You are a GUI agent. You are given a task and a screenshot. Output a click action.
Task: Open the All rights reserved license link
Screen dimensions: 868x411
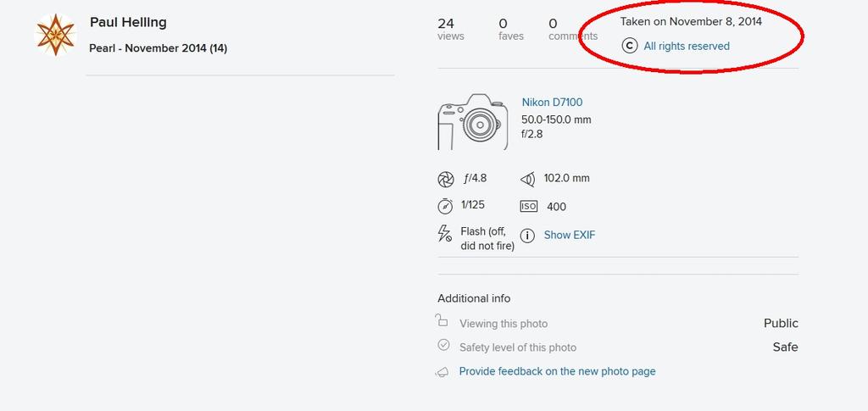[x=687, y=47]
